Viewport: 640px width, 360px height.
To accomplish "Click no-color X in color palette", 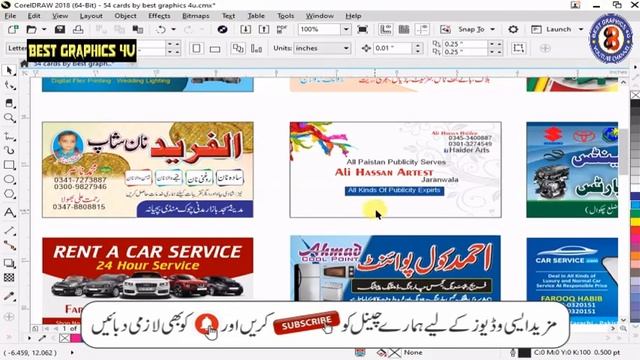I will tap(635, 95).
